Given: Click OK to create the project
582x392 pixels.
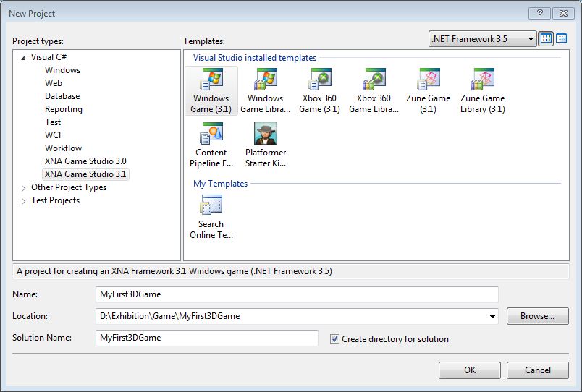Looking at the screenshot, I should pos(470,370).
